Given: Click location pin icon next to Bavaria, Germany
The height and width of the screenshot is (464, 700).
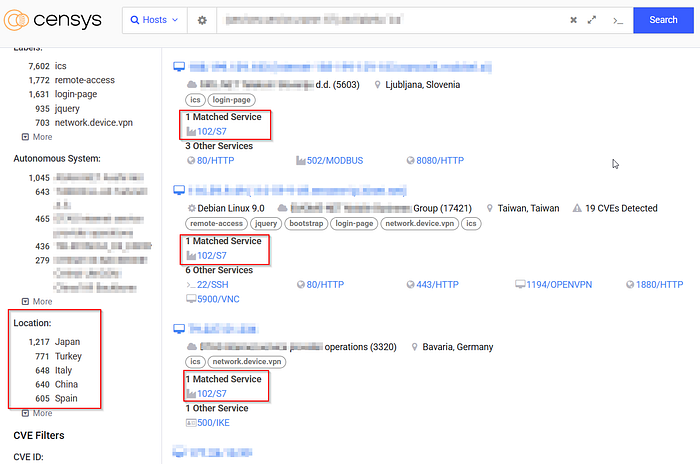Looking at the screenshot, I should tap(415, 347).
